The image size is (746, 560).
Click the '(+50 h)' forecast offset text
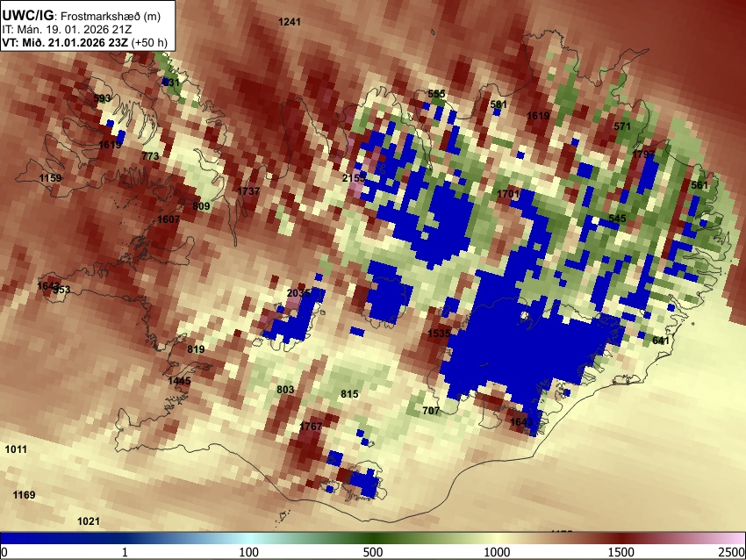tap(149, 42)
